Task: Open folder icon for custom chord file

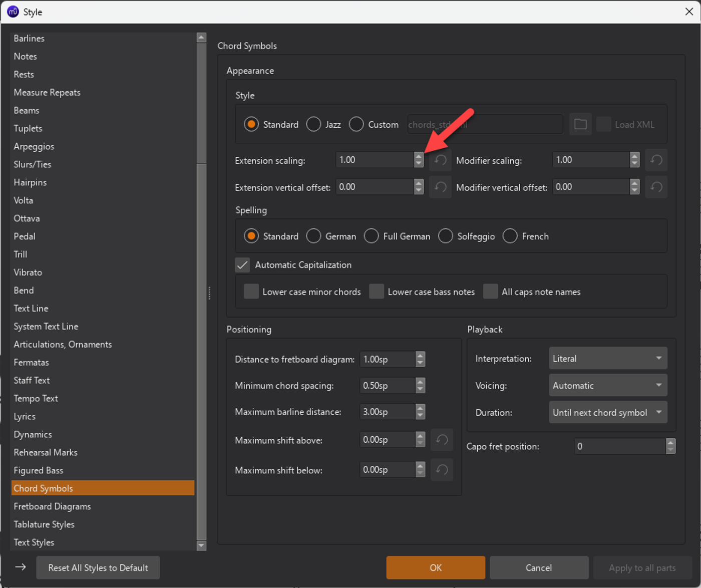Action: pos(580,124)
